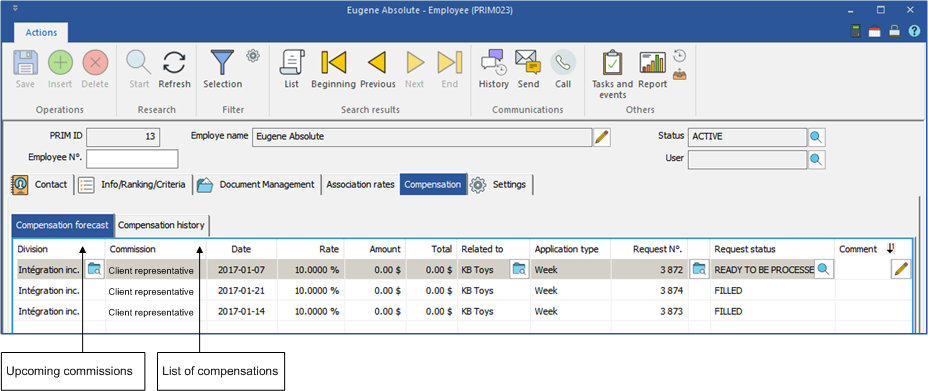
Task: Click the Division column header
Action: 59,249
